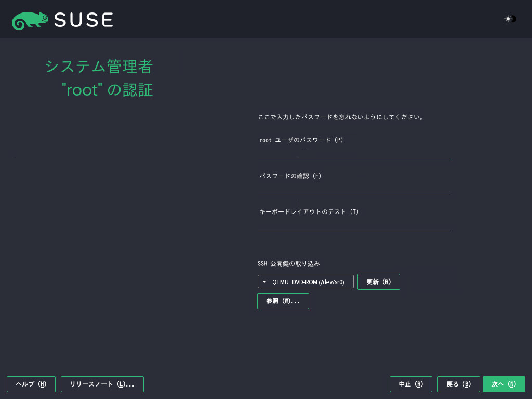Focus the root user password field
Viewport: 532px width, 399px height.
[x=353, y=152]
